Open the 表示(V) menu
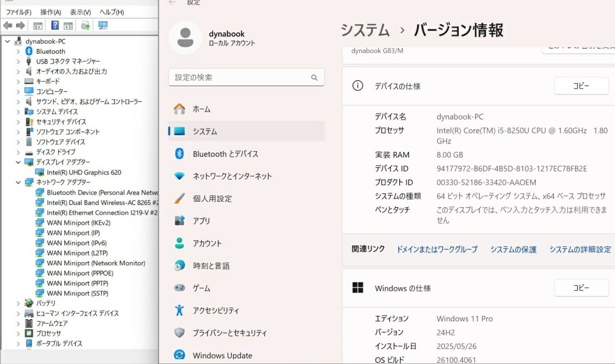Screen dimensions: 615x364 tap(80, 12)
